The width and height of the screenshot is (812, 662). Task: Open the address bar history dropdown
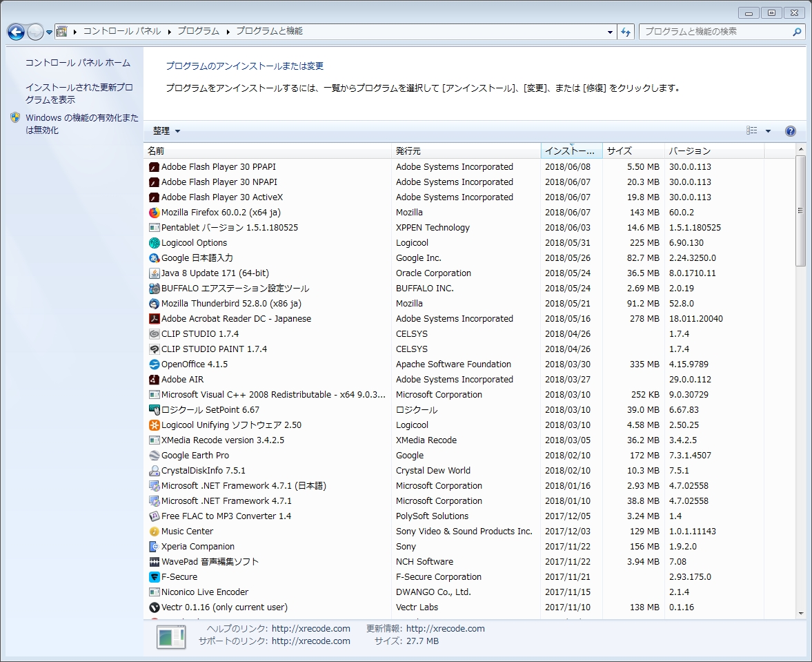pos(610,32)
